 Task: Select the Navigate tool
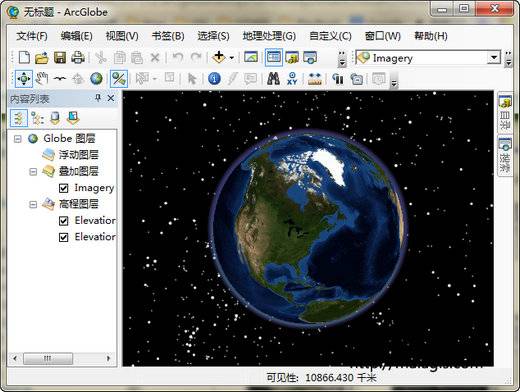pos(24,79)
